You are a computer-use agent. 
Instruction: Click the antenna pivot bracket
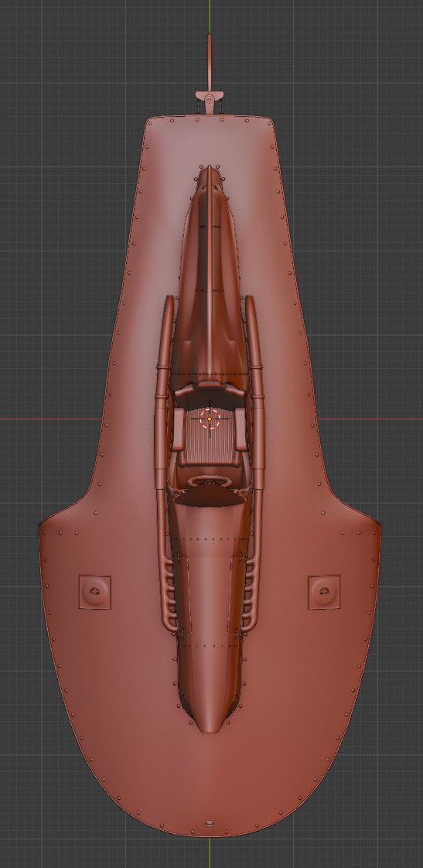click(x=210, y=101)
